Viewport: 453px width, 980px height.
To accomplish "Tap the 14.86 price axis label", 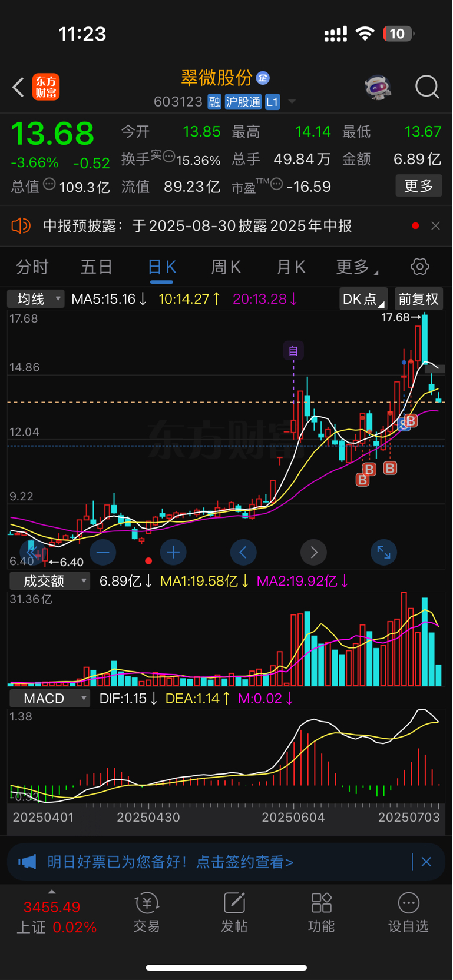I will click(24, 367).
